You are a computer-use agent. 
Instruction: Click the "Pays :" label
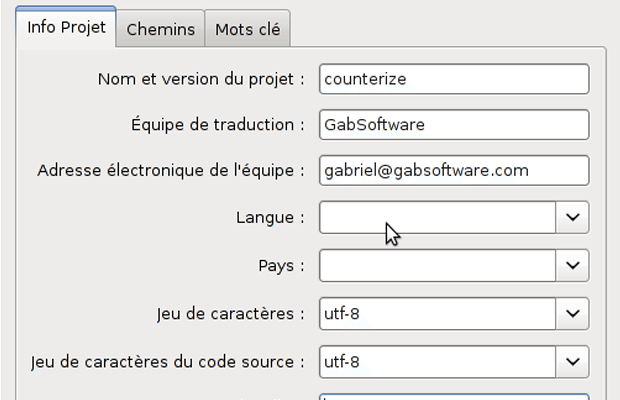coord(281,265)
